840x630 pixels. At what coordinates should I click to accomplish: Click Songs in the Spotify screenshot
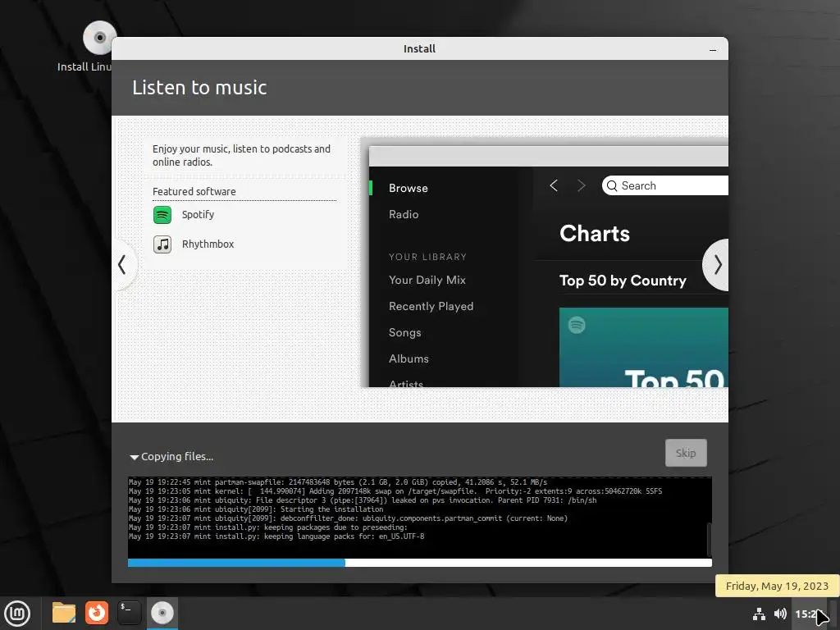(x=404, y=332)
